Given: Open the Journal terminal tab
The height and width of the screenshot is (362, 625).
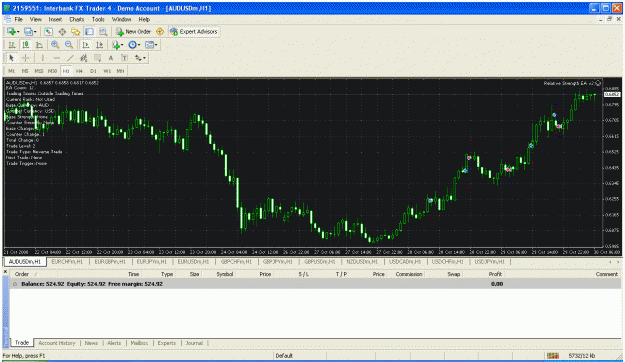Looking at the screenshot, I should click(194, 343).
